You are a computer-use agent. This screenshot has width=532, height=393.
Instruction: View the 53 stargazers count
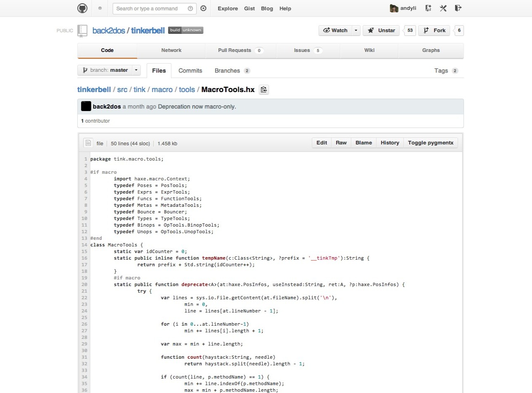(x=410, y=30)
